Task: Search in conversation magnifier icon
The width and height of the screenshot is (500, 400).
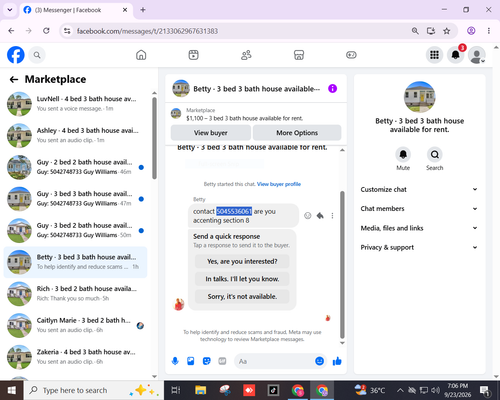Action: [x=435, y=154]
